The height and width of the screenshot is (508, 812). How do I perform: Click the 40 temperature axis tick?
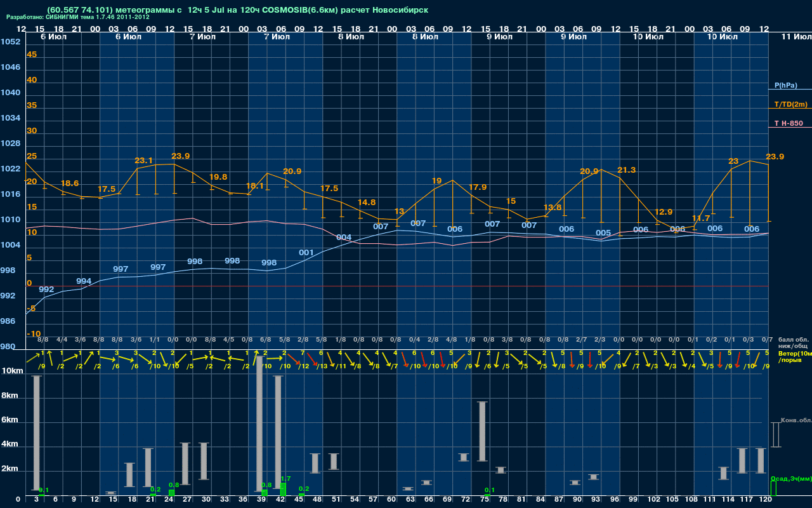[32, 80]
